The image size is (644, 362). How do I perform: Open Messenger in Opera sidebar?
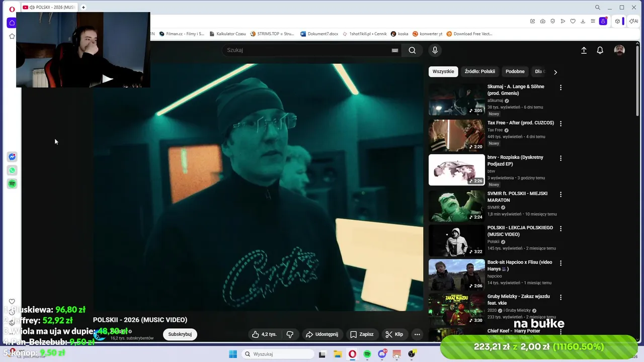pos(12,157)
